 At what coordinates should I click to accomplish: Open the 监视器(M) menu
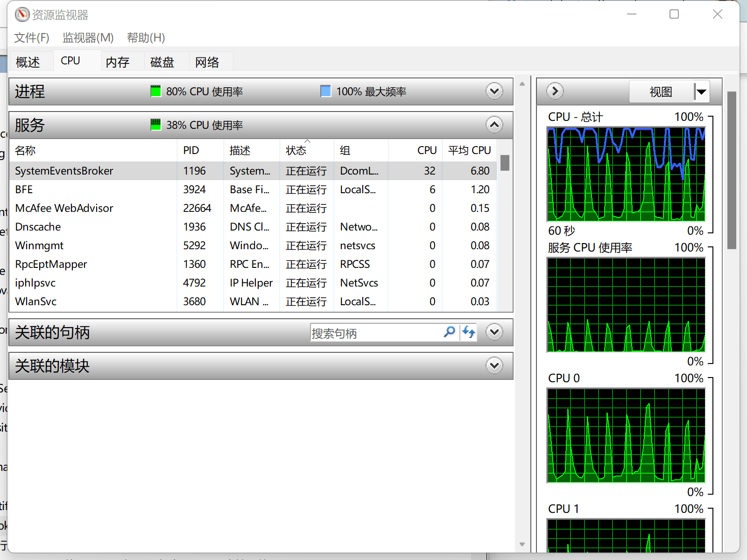pyautogui.click(x=88, y=37)
